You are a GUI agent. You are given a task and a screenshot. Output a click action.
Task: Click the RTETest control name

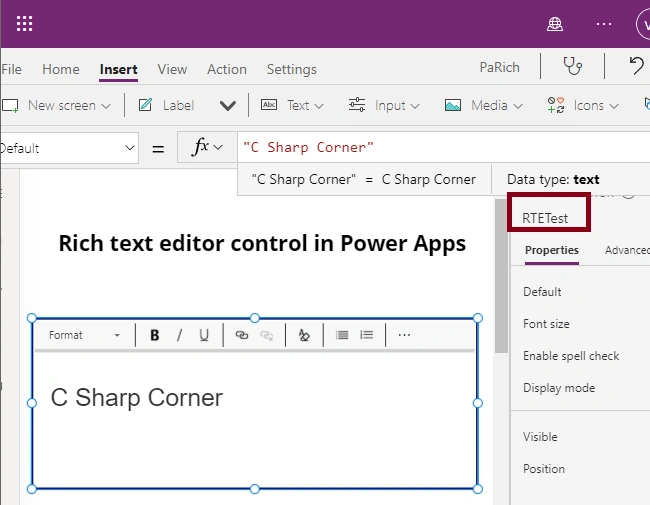(545, 218)
